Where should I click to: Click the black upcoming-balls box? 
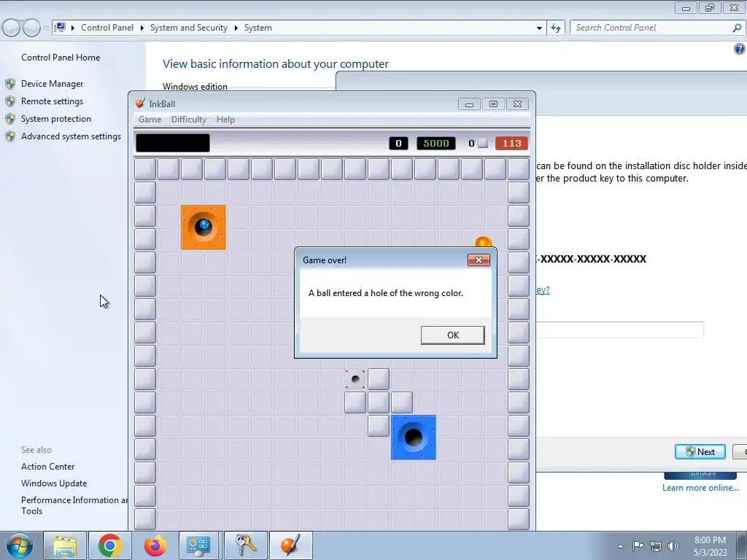pos(172,143)
